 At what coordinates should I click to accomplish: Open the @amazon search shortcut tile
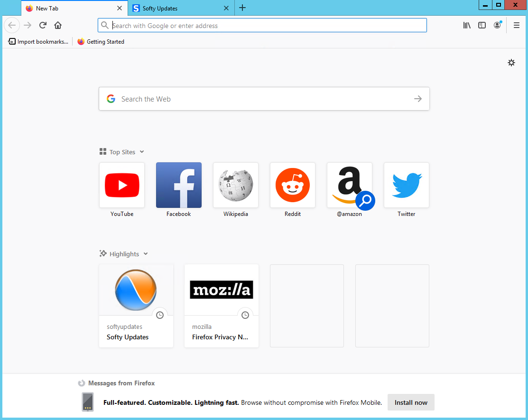(350, 190)
